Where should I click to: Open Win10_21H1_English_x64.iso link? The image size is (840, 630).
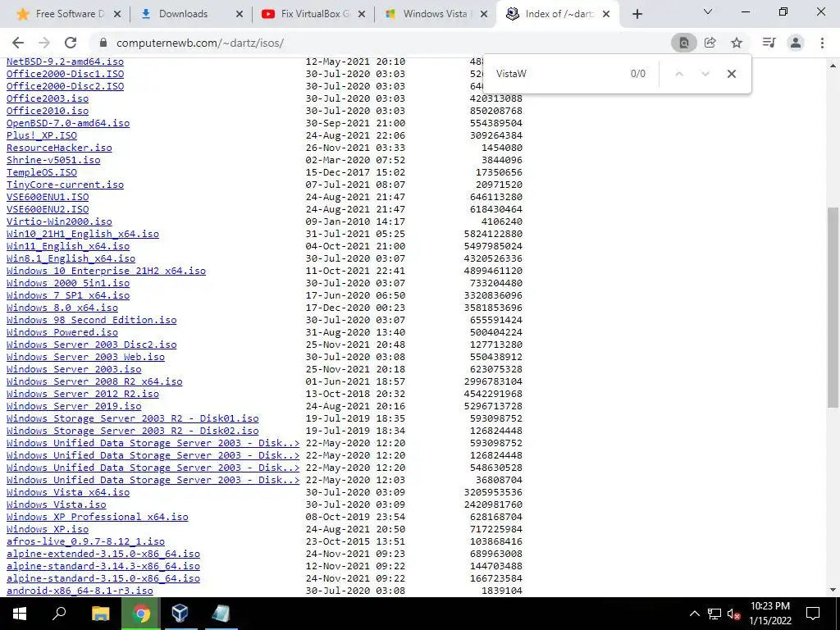click(x=83, y=234)
